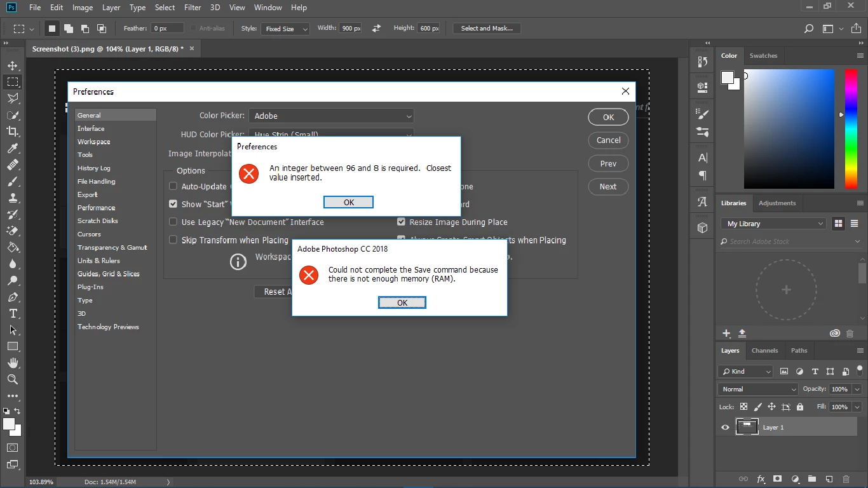The image size is (868, 488).
Task: Create new layer icon in Layers panel
Action: 829,478
